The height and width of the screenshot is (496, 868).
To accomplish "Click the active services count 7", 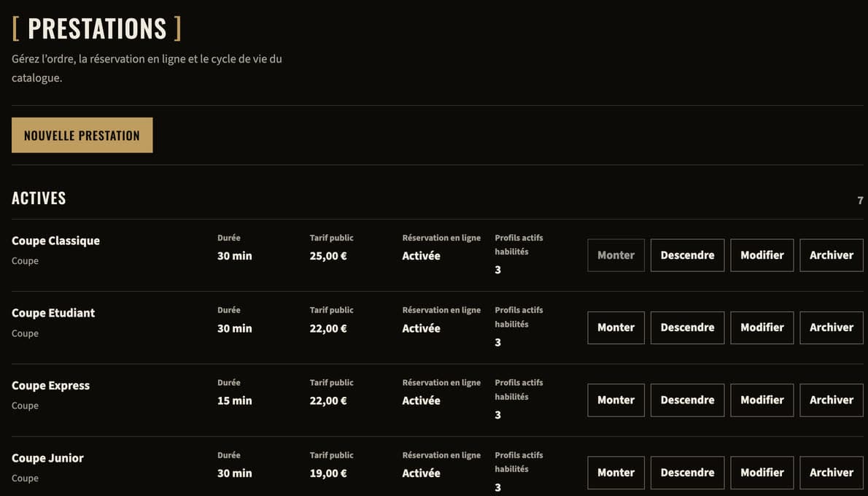I will pos(860,201).
